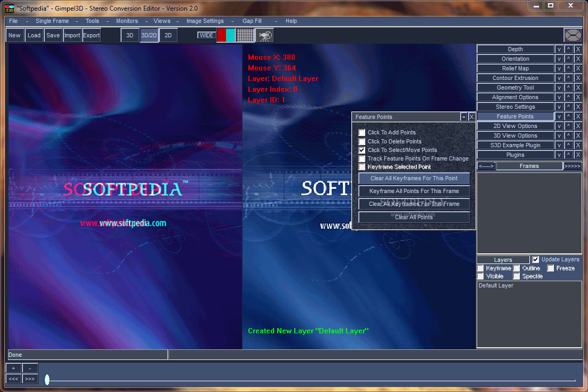Open the File menu
This screenshot has height=392, width=588.
tap(13, 21)
